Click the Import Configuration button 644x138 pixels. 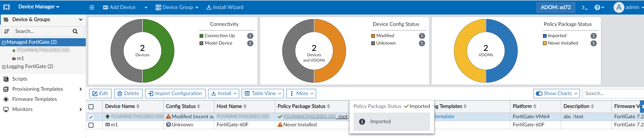pyautogui.click(x=175, y=94)
